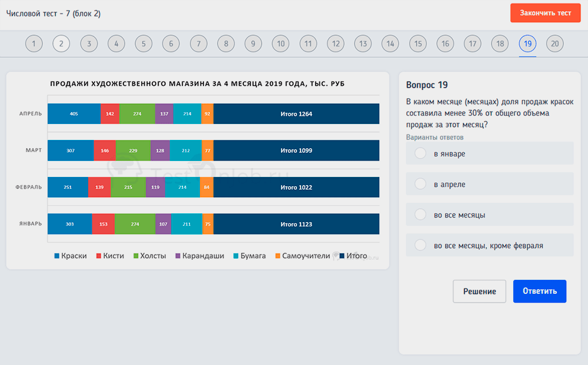Choose the 'в апреле' radio button
Screen dimensions: 588x365
(x=420, y=184)
